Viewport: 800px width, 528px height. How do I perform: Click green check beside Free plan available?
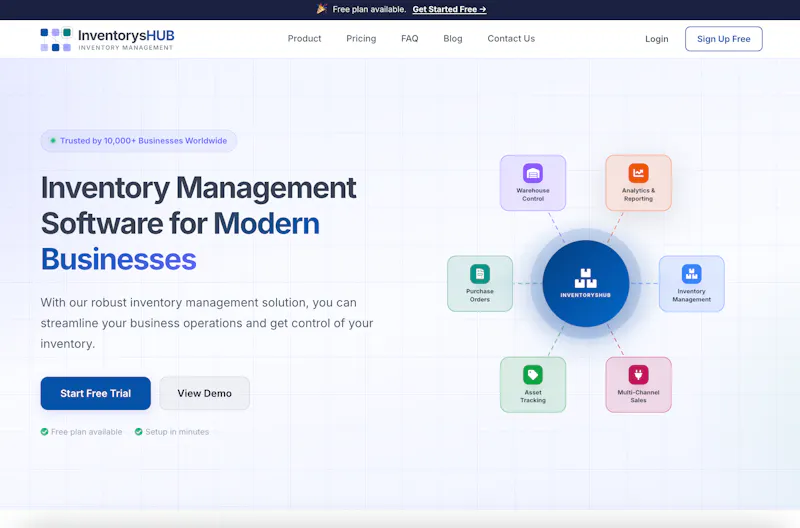click(x=44, y=432)
